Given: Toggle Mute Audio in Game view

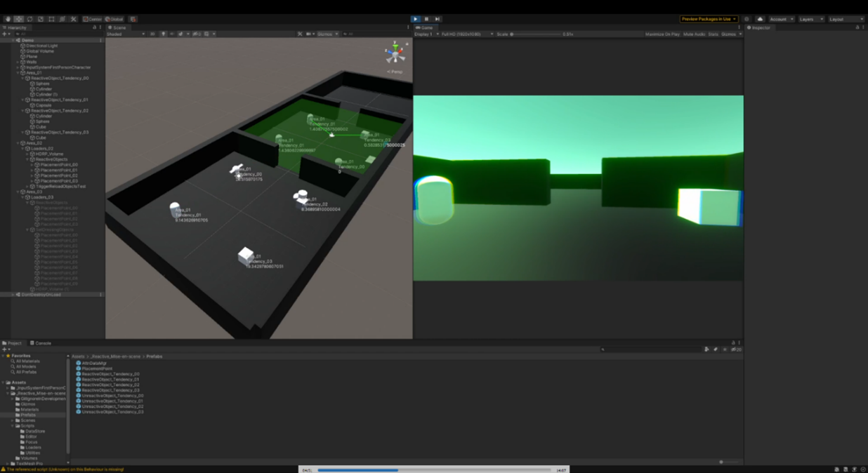Looking at the screenshot, I should tap(694, 34).
